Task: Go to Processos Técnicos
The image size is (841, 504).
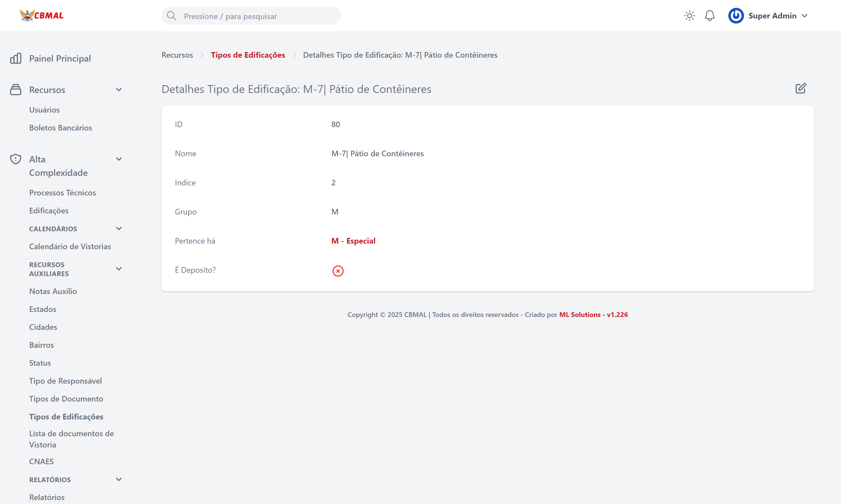Action: tap(63, 193)
